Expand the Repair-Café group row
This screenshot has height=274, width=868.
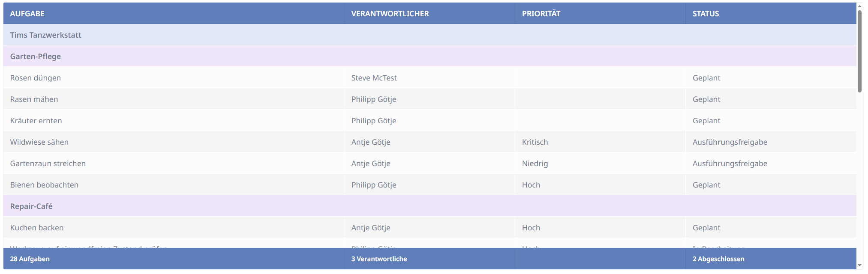pos(31,206)
